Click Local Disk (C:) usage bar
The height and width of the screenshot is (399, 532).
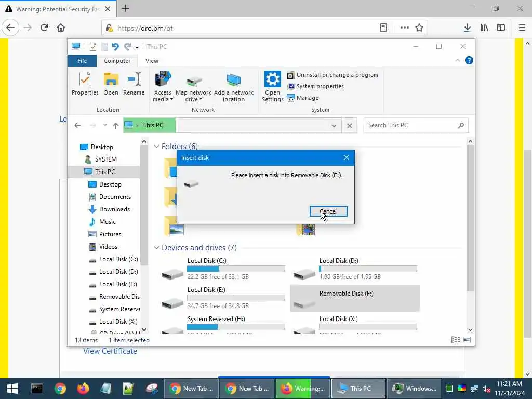point(236,269)
